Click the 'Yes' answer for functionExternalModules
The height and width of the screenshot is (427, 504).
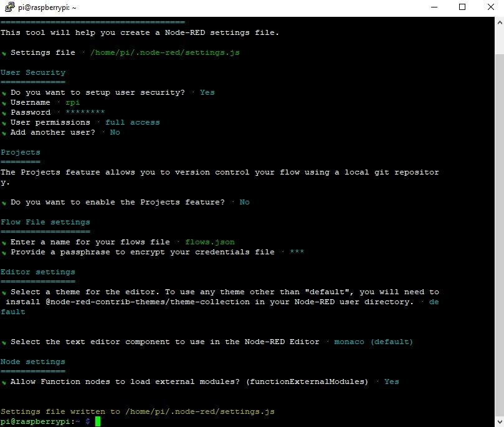tap(391, 381)
